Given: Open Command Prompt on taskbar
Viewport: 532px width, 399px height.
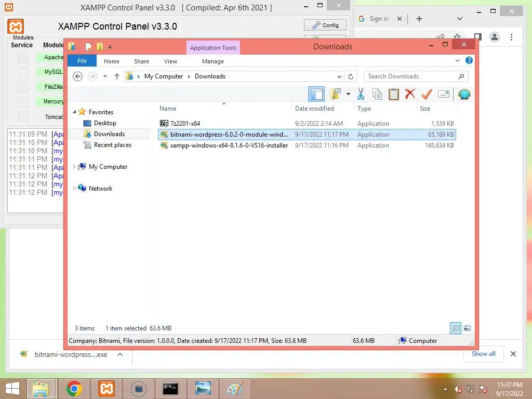Looking at the screenshot, I should (x=170, y=389).
